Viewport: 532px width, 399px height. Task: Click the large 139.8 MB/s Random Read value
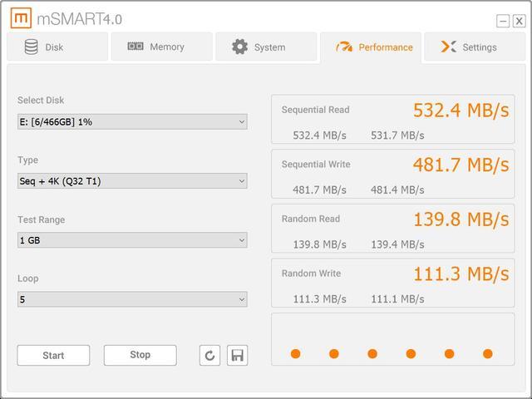[461, 219]
